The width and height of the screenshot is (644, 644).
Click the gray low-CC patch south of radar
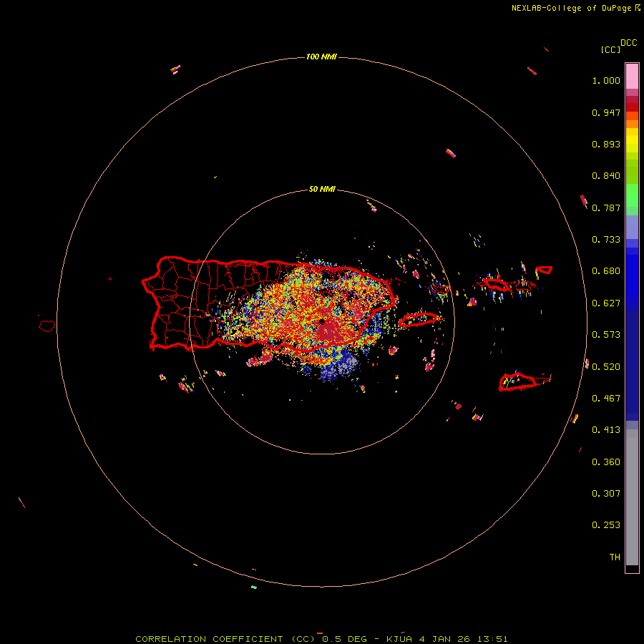pyautogui.click(x=339, y=366)
